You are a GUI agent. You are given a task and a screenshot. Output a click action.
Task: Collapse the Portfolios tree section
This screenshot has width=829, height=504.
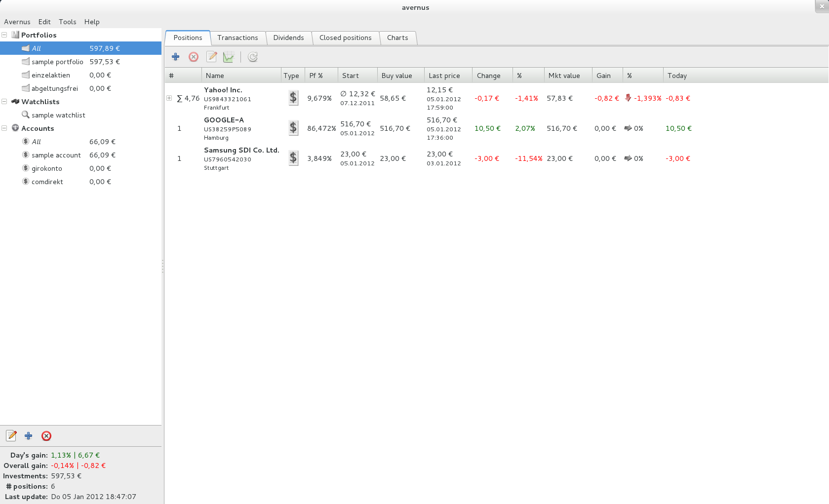[4, 35]
